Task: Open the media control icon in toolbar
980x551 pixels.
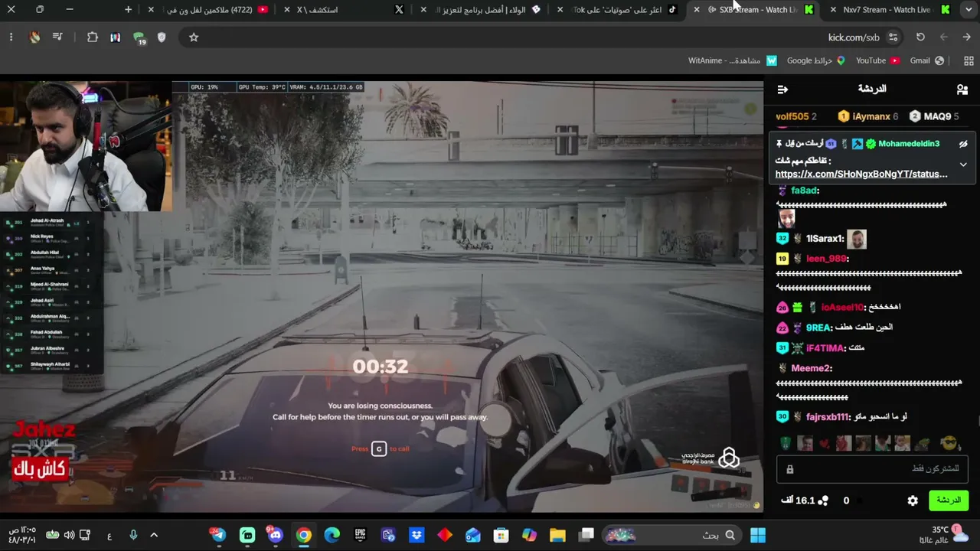Action: click(57, 37)
